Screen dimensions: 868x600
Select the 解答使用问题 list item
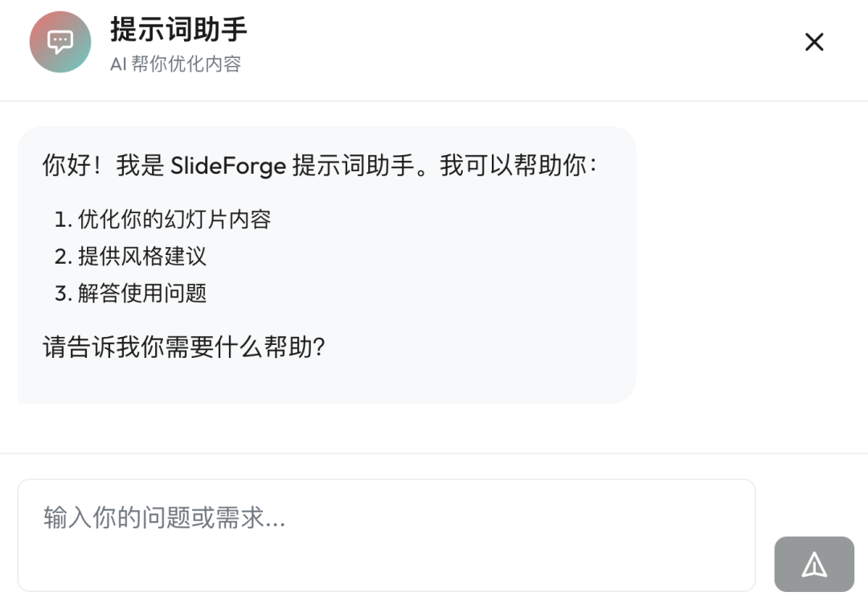(x=142, y=293)
